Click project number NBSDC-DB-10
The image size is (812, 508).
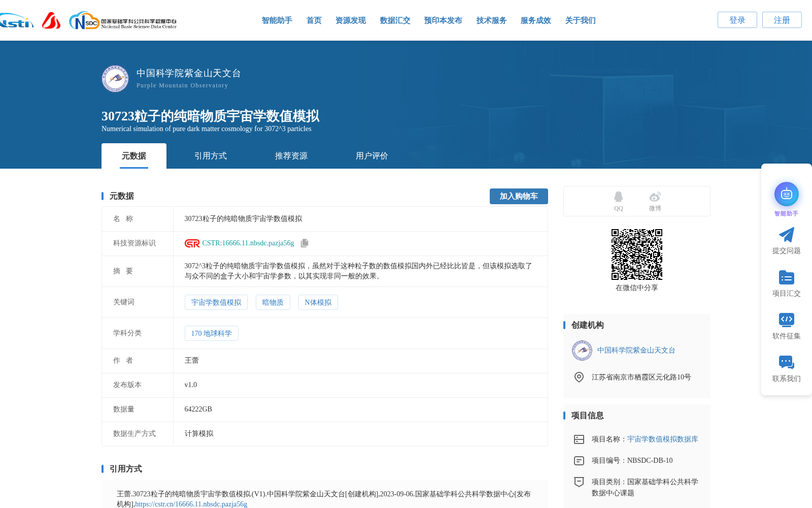(x=650, y=461)
